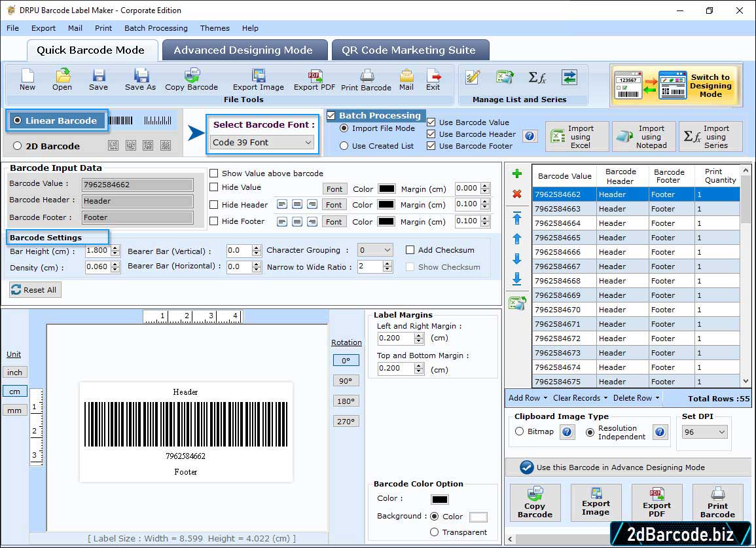Uncheck Use Barcode Value
This screenshot has width=756, height=548.
point(431,122)
